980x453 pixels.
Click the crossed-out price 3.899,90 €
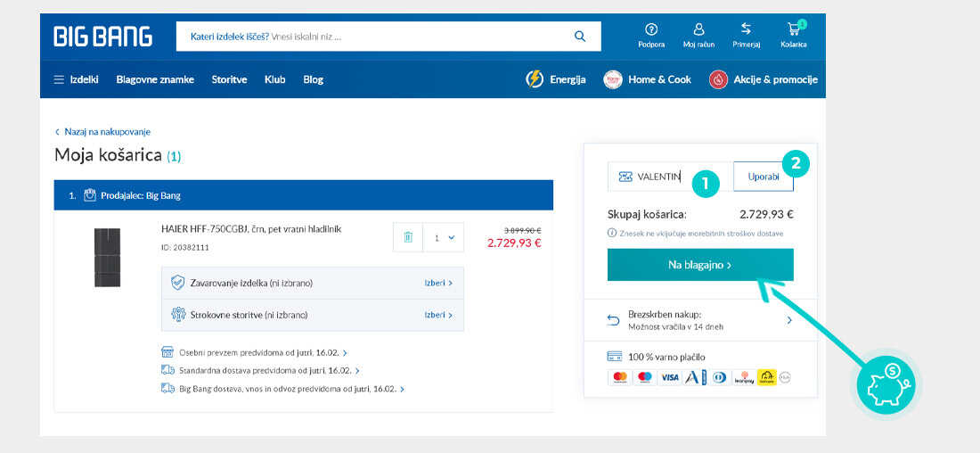tap(522, 230)
